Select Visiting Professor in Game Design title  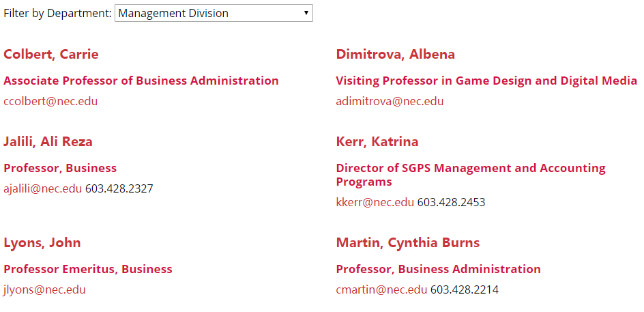486,81
